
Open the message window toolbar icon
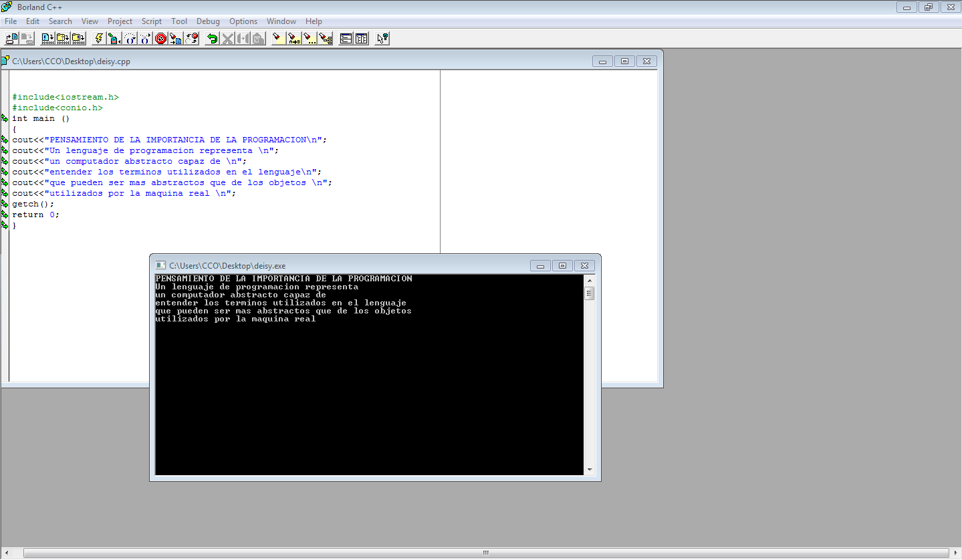click(x=346, y=38)
